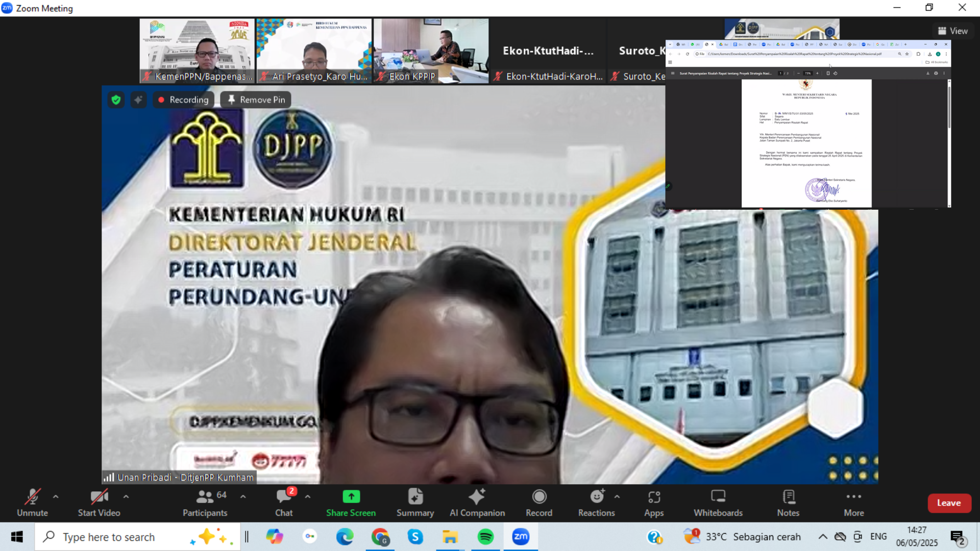Click the green Share Screen button
Image resolution: width=980 pixels, height=551 pixels.
click(351, 503)
